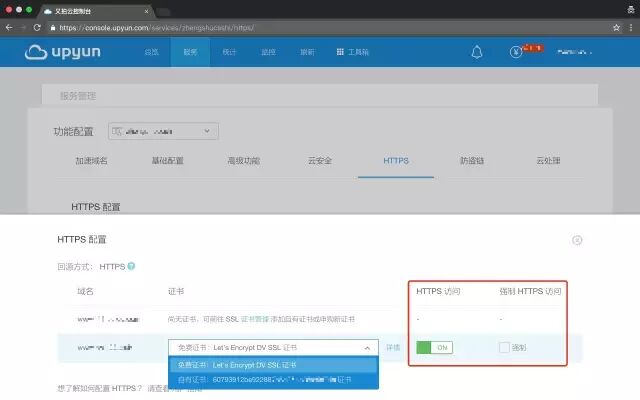Reload the page with the refresh icon
Screen dimensions: 640x400
pyautogui.click(x=37, y=28)
